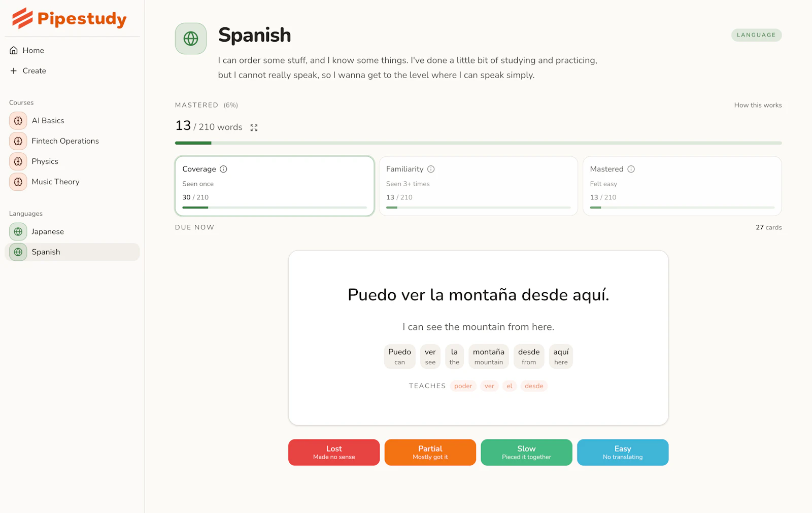Viewport: 812px width, 513px height.
Task: Go to Home in sidebar
Action: pos(72,50)
